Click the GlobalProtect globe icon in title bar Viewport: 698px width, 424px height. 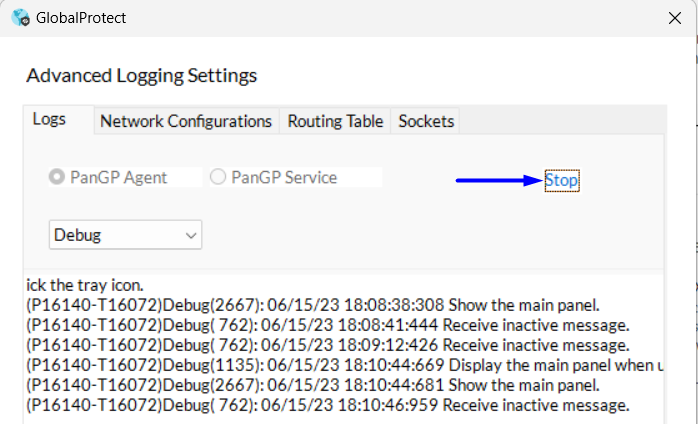pos(20,18)
